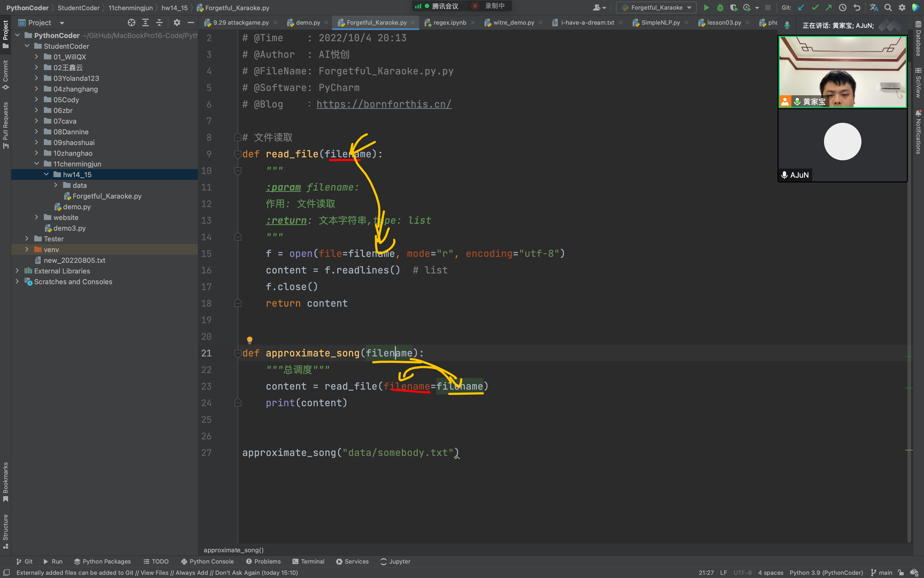Open Search Everywhere magnifier
The height and width of the screenshot is (578, 924).
888,7
